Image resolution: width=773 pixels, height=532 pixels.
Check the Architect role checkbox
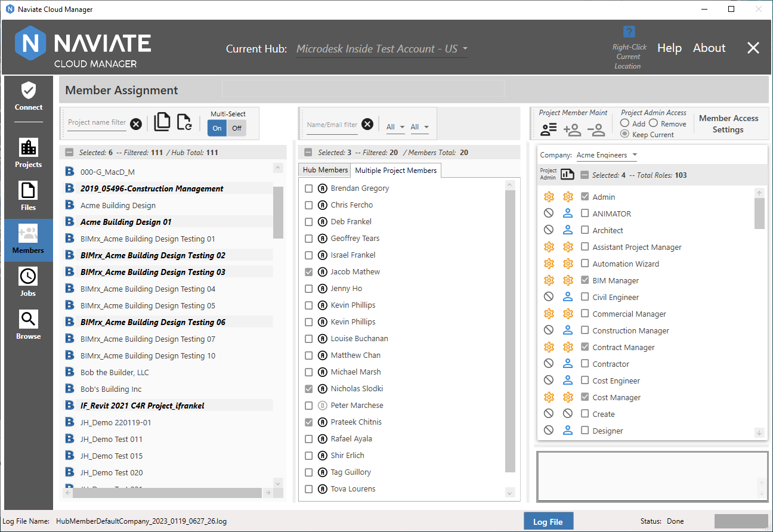point(585,230)
